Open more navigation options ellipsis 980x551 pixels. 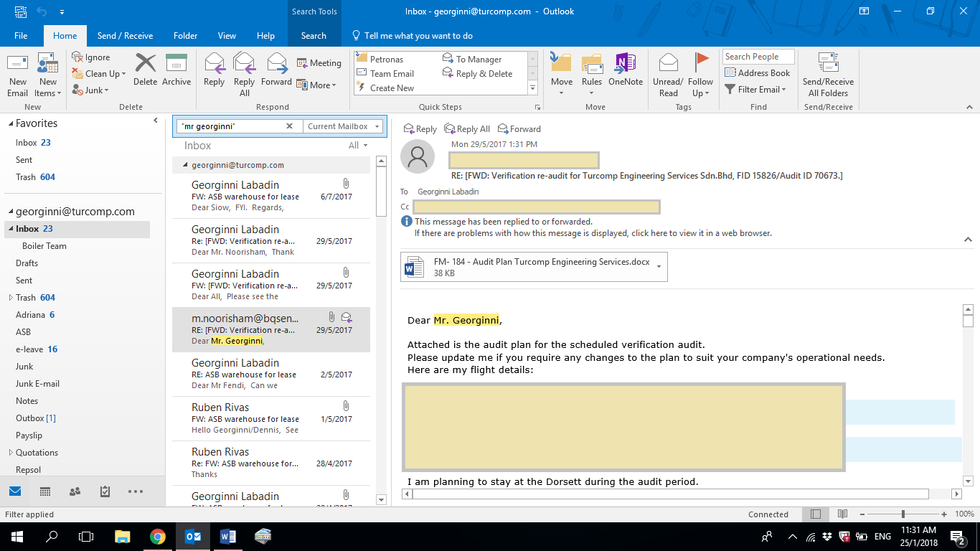(136, 491)
